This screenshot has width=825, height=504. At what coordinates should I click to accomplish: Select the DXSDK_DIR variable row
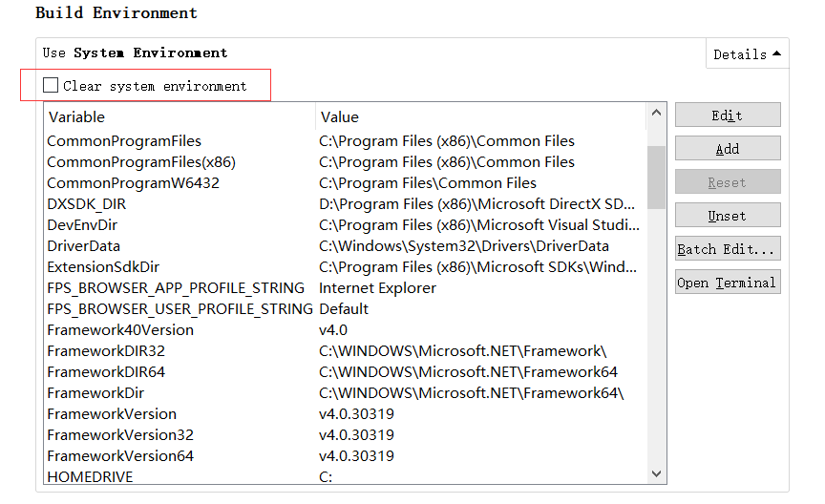345,204
